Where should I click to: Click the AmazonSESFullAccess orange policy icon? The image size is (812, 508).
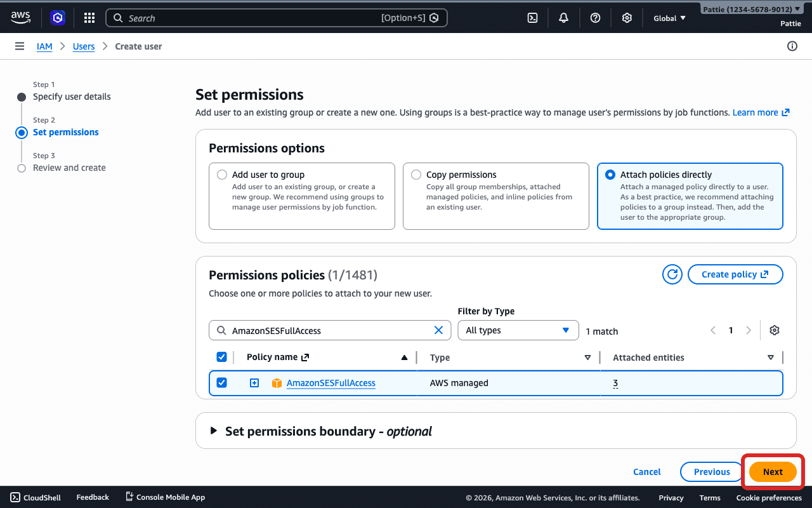(277, 383)
